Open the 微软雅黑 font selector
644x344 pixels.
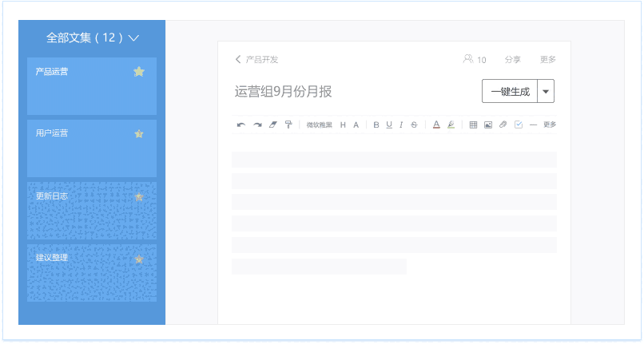point(319,125)
